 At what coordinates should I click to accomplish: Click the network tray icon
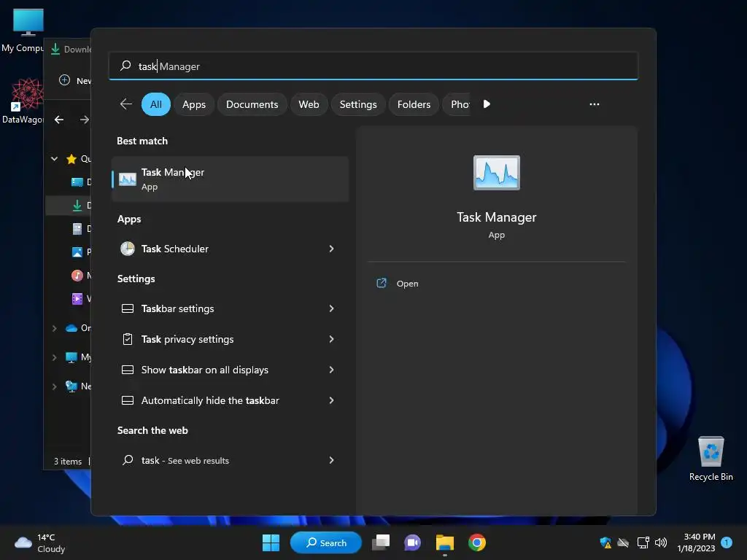click(643, 542)
